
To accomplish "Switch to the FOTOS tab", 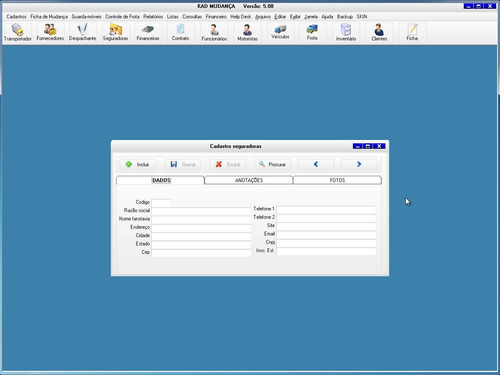I will [x=337, y=180].
